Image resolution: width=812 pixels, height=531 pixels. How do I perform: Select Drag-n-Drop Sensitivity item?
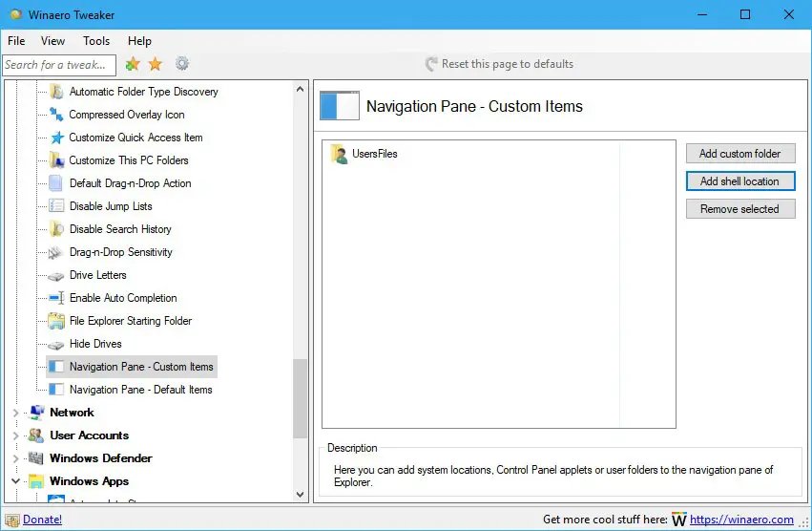(121, 252)
